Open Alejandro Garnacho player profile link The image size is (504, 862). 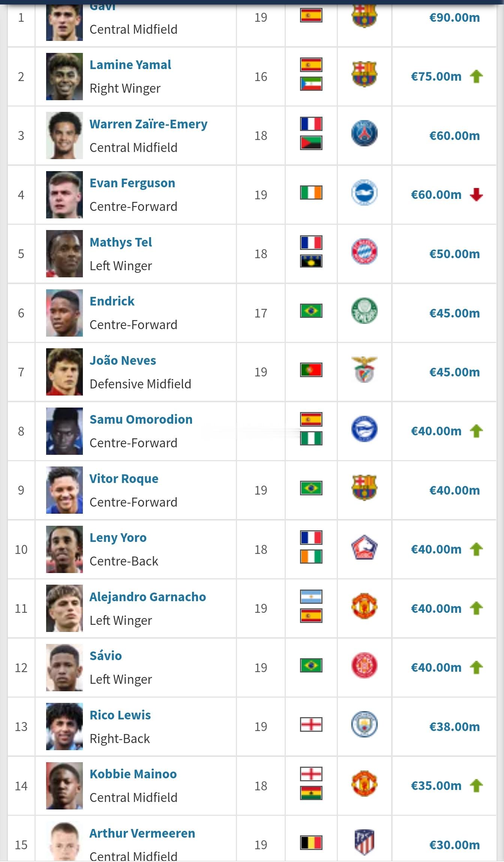[148, 597]
